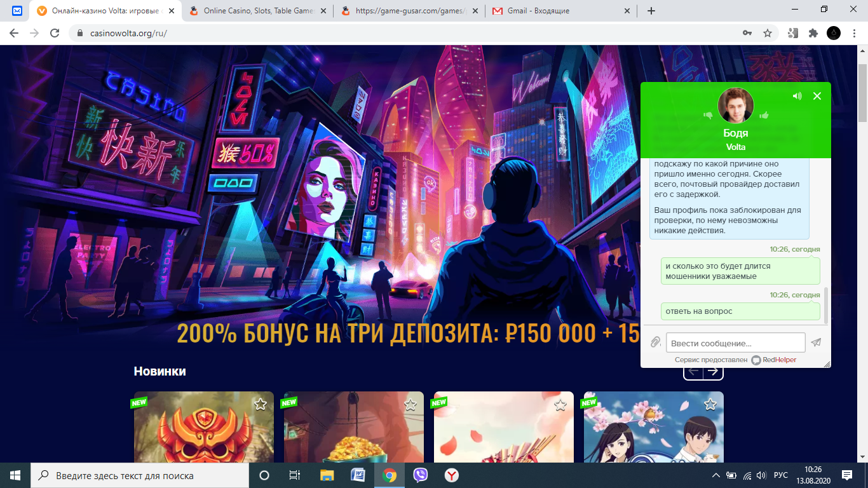
Task: Attach a file using the paperclip icon
Action: click(x=655, y=342)
